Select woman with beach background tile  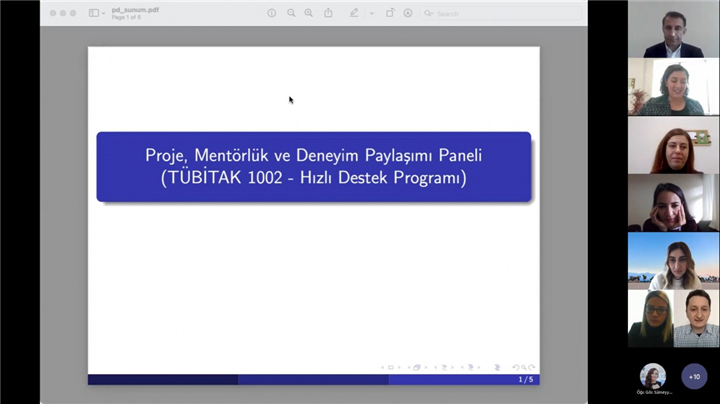[x=674, y=261]
